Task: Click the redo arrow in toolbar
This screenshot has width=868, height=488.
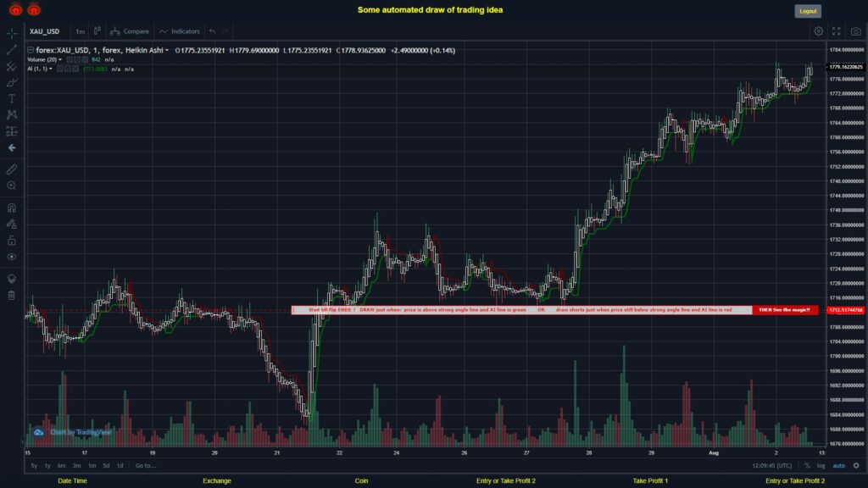Action: click(225, 31)
